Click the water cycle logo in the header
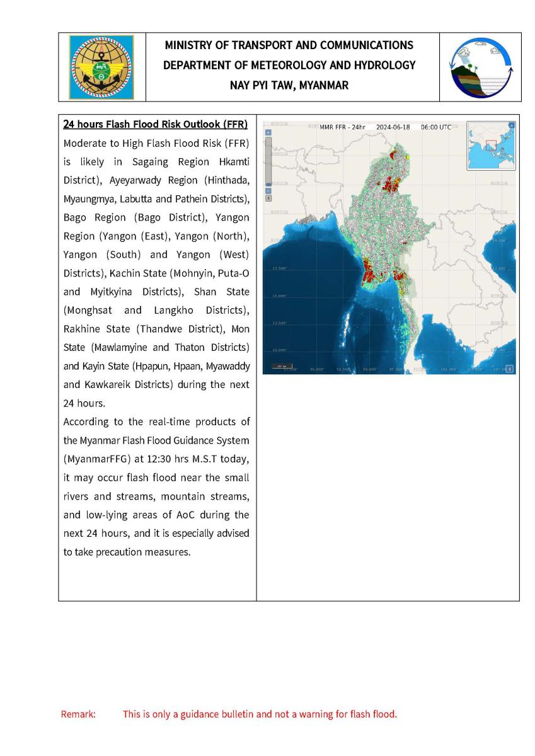 coord(480,67)
